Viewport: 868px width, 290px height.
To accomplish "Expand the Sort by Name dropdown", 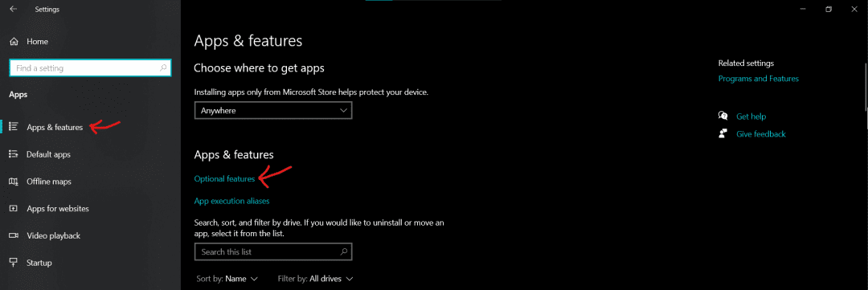I will 227,279.
